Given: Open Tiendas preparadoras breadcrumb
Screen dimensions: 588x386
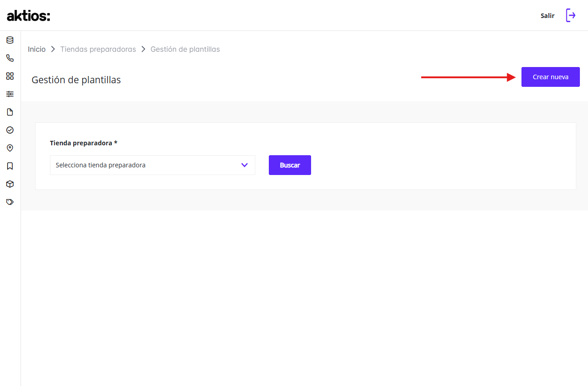Looking at the screenshot, I should 98,49.
